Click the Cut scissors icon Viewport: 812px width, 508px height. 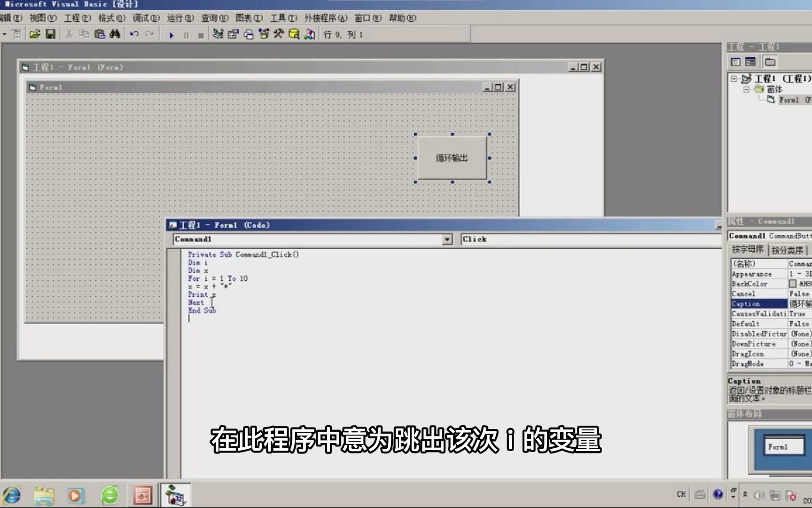coord(69,34)
